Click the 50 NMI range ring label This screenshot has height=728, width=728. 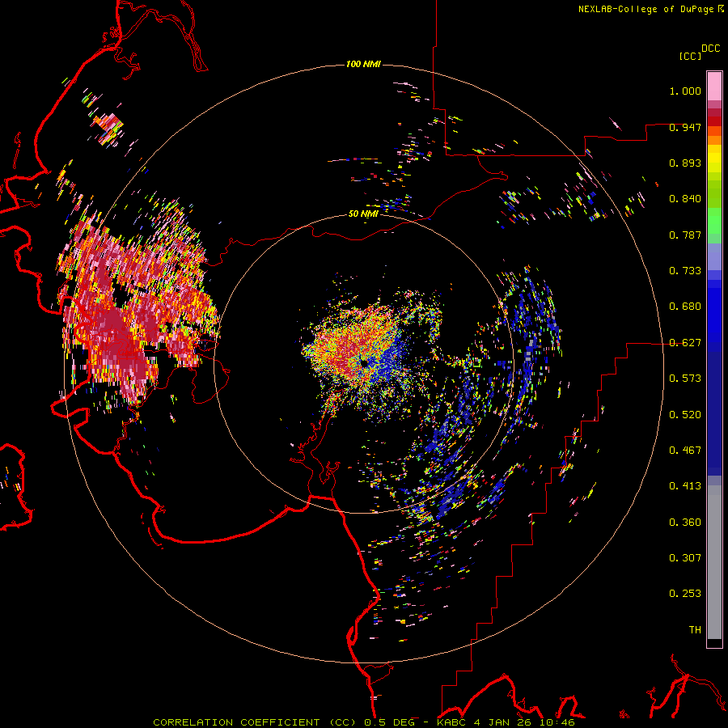click(x=363, y=214)
